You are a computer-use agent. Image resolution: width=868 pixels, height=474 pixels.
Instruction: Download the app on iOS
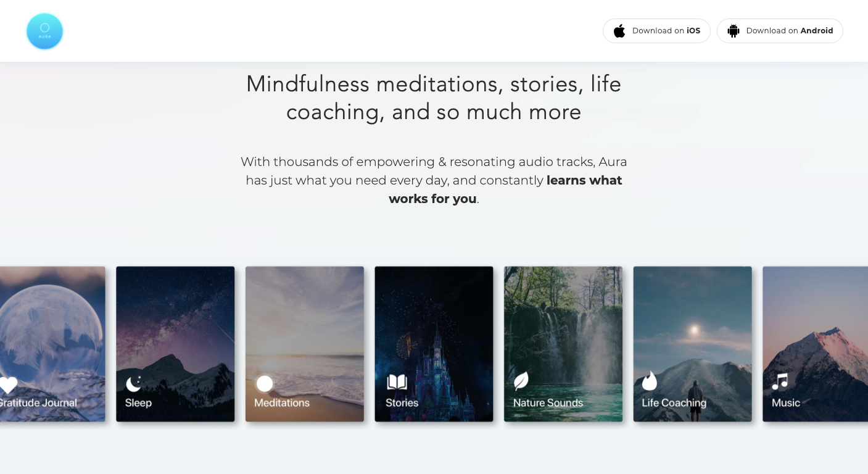tap(656, 31)
